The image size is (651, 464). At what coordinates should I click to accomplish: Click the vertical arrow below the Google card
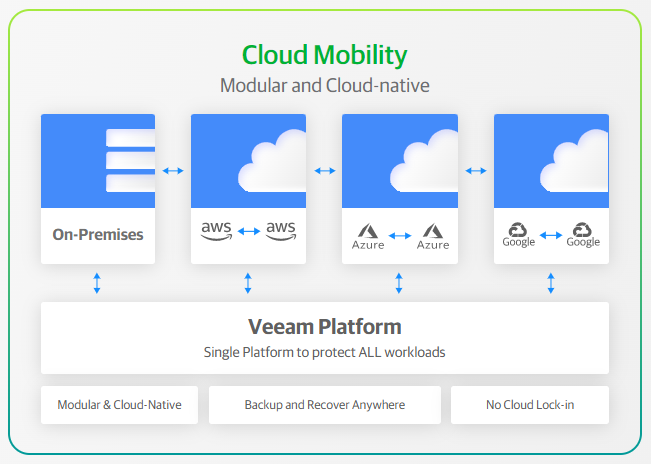pyautogui.click(x=551, y=283)
